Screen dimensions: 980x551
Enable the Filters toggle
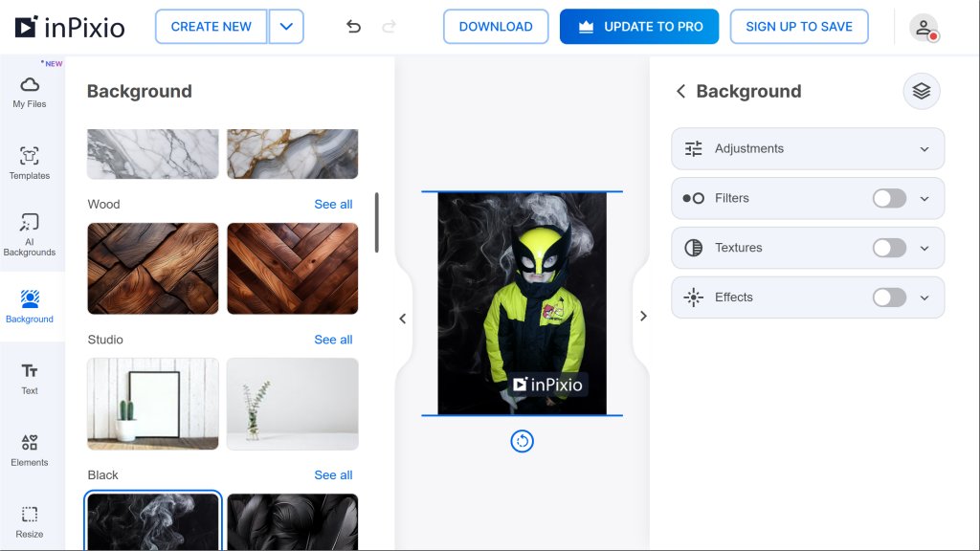click(x=889, y=198)
